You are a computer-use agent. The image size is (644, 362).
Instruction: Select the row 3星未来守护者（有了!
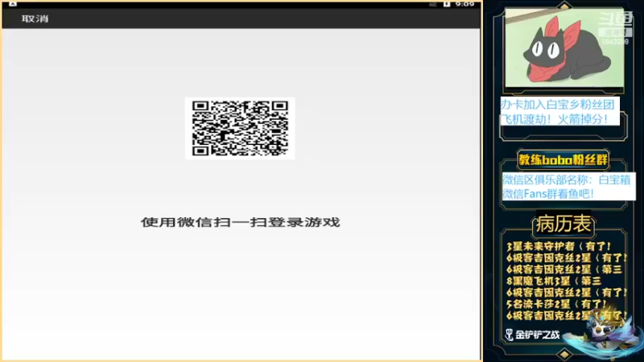coord(559,246)
